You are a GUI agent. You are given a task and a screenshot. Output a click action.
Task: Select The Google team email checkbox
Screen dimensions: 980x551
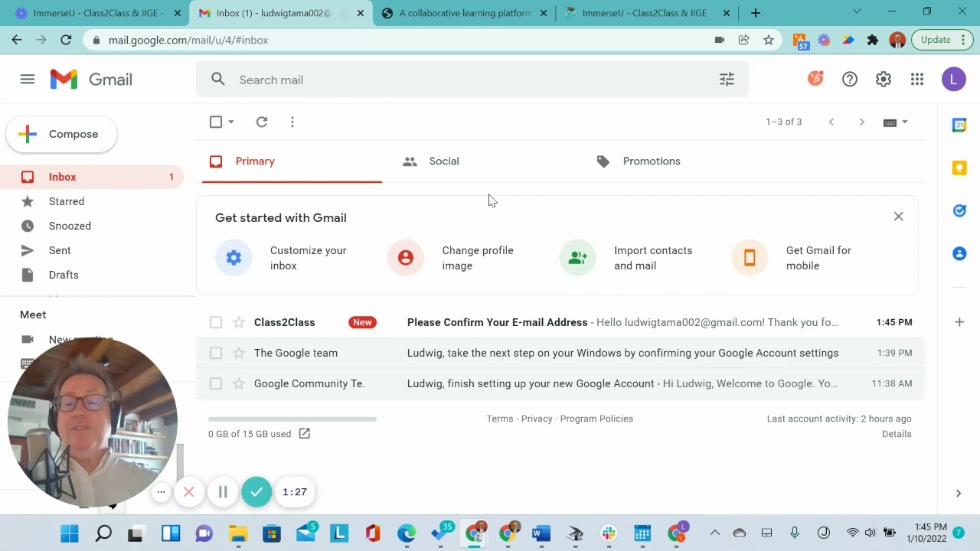(216, 353)
